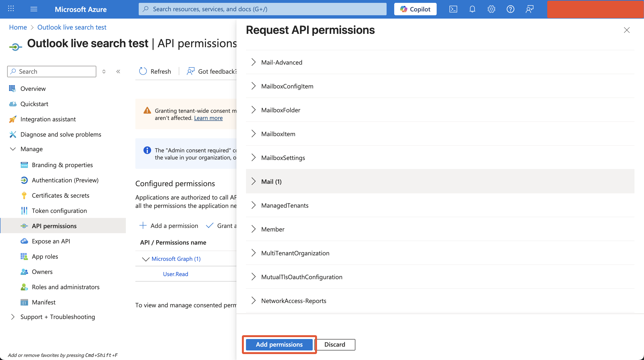Open the apps grid launcher

11,9
